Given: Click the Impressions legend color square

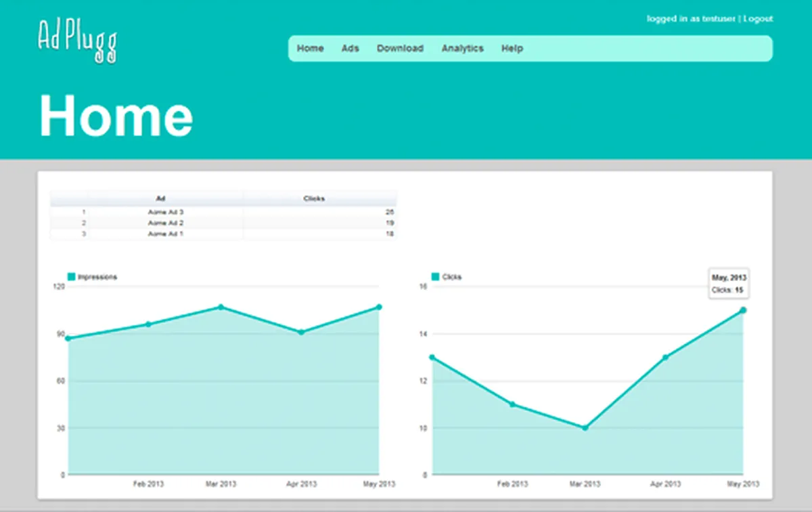Looking at the screenshot, I should pos(71,276).
